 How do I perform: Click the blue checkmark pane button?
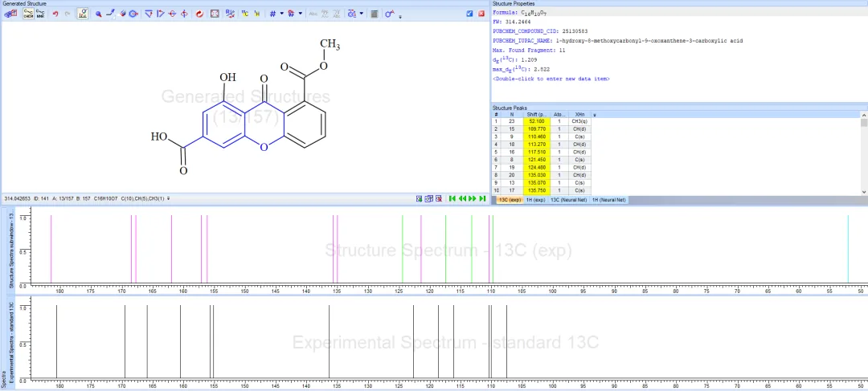pos(469,14)
